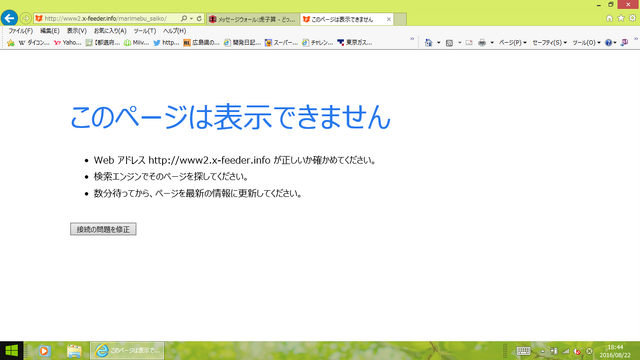Refresh the page with the reload icon
Screen dimensions: 640x360
pos(199,18)
